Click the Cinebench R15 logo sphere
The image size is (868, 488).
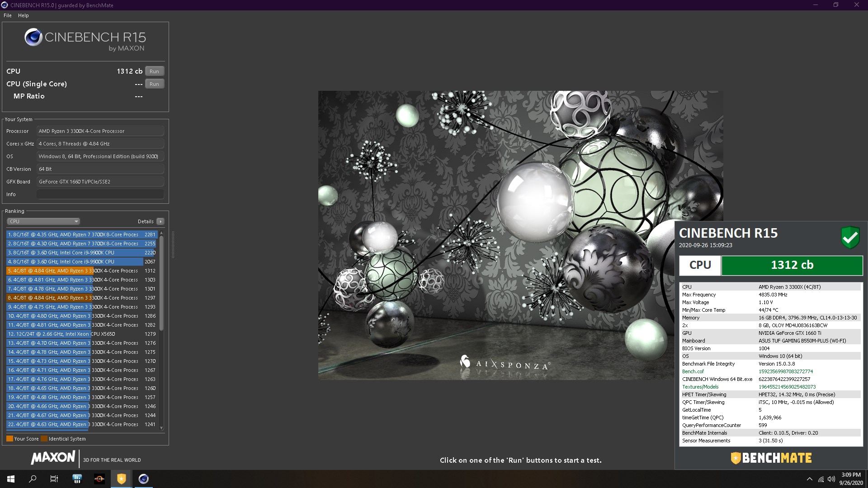(33, 38)
